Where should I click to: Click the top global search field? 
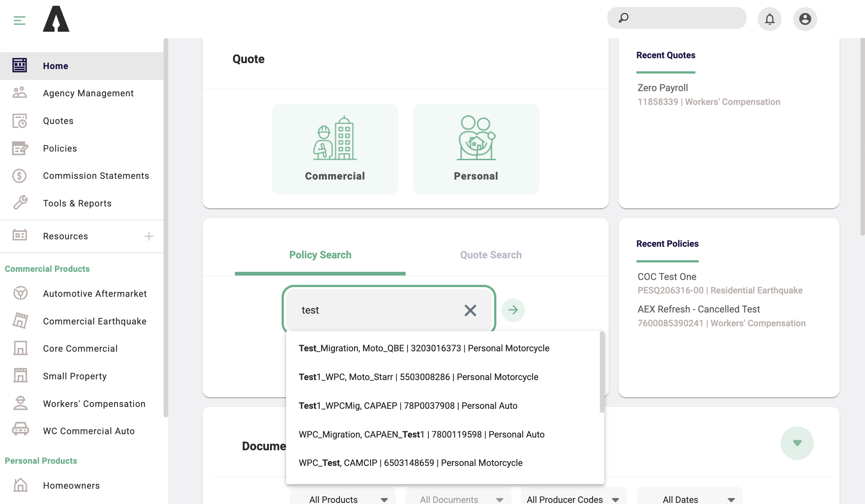pos(683,18)
